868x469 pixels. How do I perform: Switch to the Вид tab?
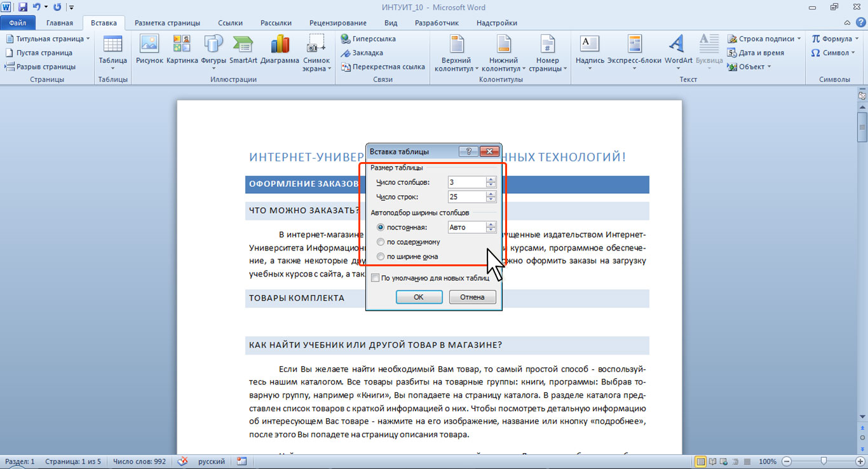[x=391, y=23]
